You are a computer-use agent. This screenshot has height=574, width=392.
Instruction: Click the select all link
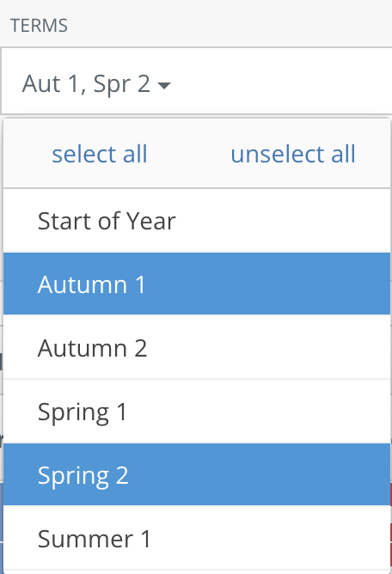click(100, 154)
